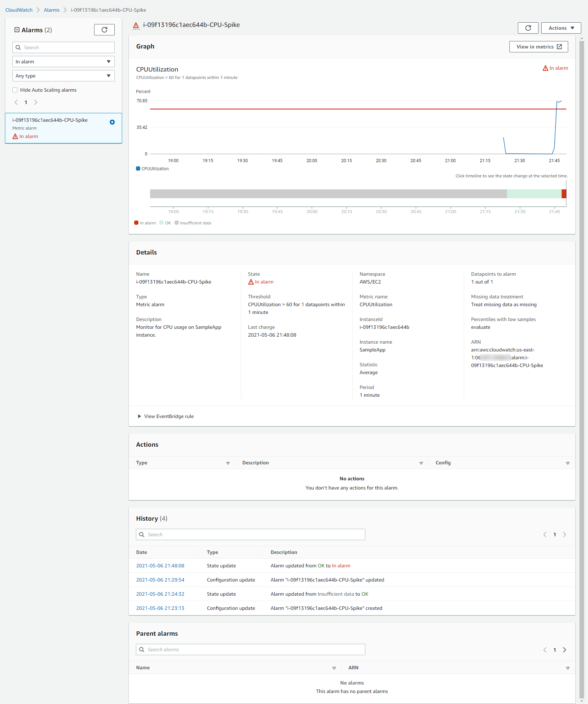Open history entry 2021-05-06 21:23:13
This screenshot has height=704, width=588.
(x=160, y=608)
